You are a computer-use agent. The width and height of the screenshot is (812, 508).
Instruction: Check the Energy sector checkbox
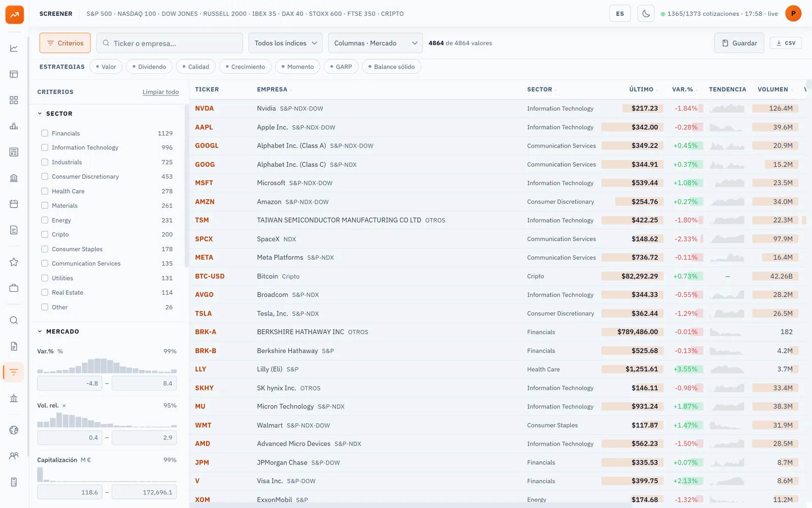[45, 220]
